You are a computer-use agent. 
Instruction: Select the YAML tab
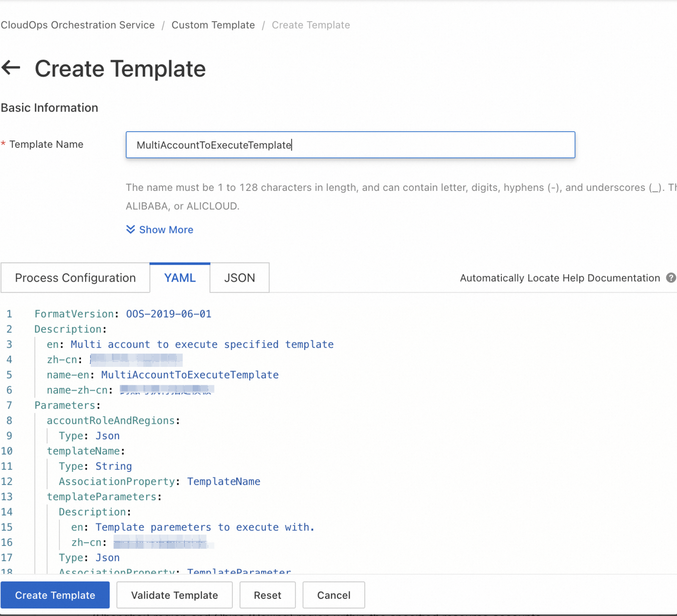click(180, 278)
